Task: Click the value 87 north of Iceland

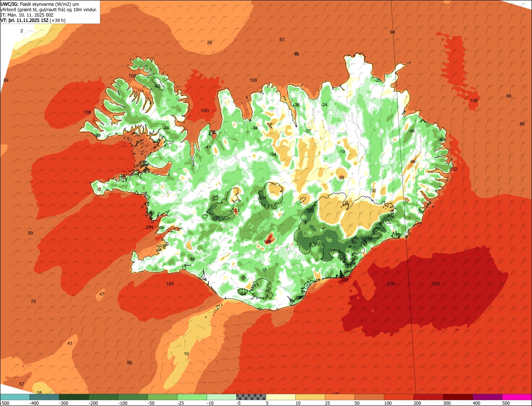Action: pyautogui.click(x=282, y=39)
